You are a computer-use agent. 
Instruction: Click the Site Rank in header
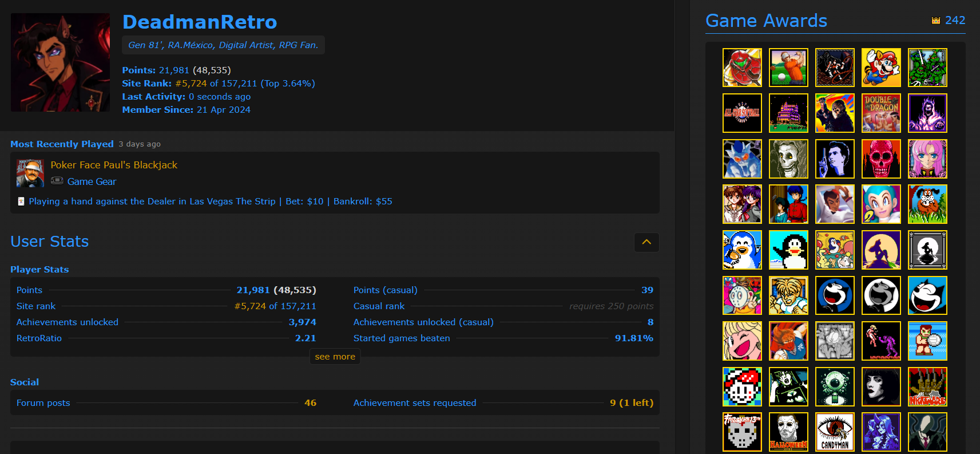coord(219,84)
